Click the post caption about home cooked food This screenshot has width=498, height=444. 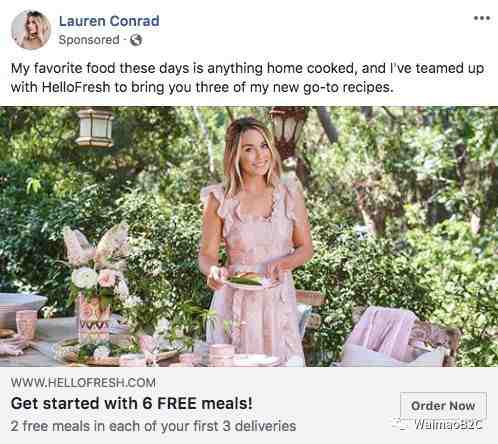point(247,78)
